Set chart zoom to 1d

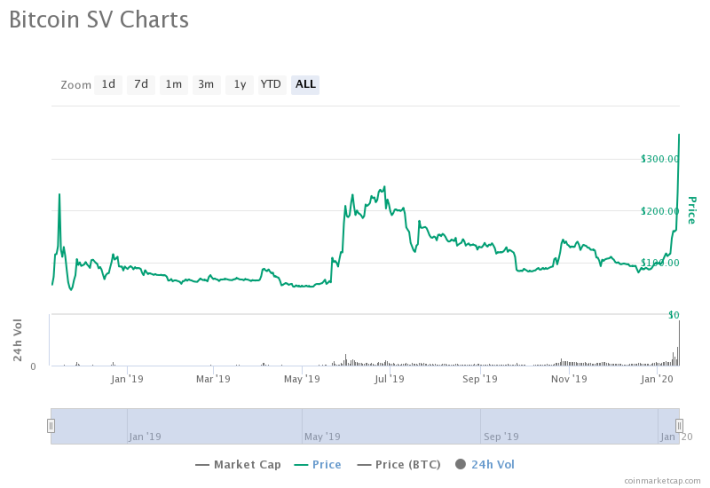click(108, 85)
